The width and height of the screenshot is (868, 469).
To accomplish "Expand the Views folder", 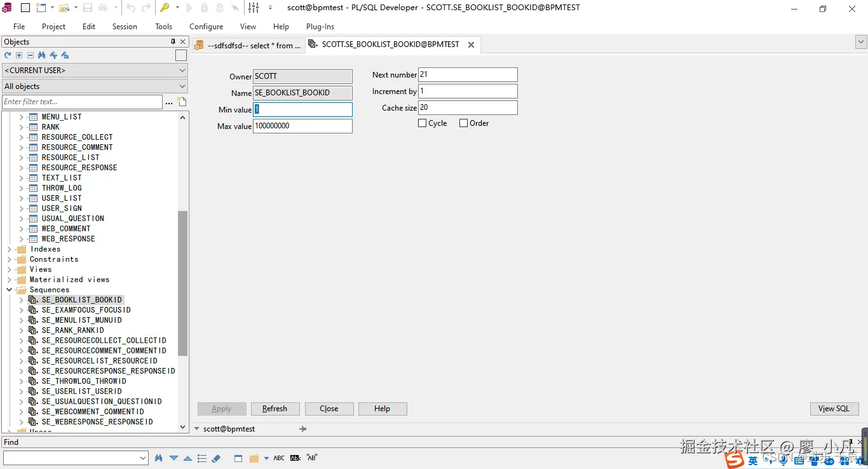I will click(x=10, y=269).
